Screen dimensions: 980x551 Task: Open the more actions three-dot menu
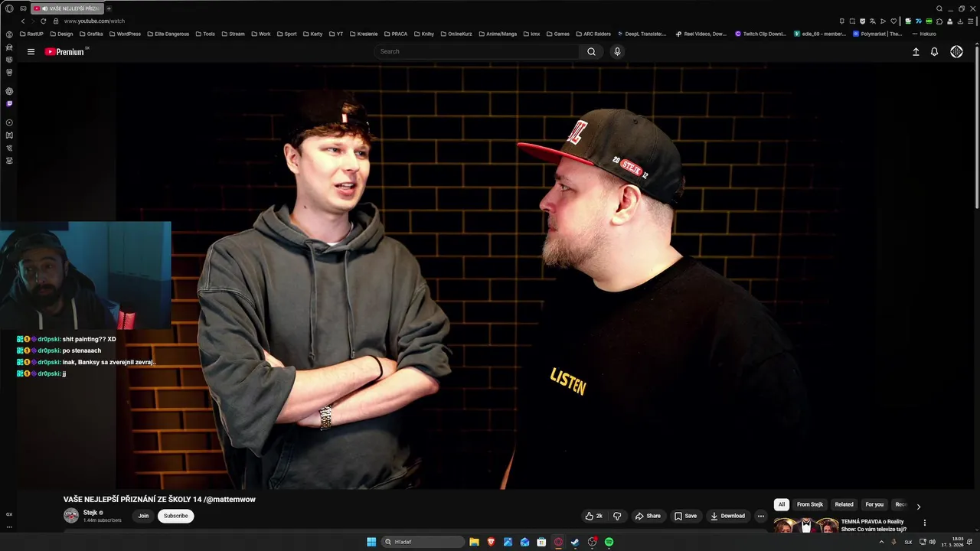(760, 516)
